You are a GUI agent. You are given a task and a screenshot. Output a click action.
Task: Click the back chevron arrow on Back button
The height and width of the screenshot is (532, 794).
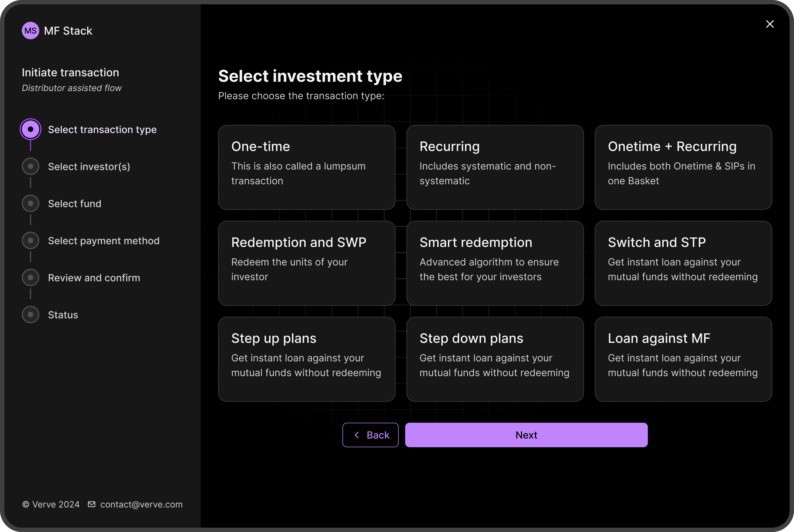356,435
